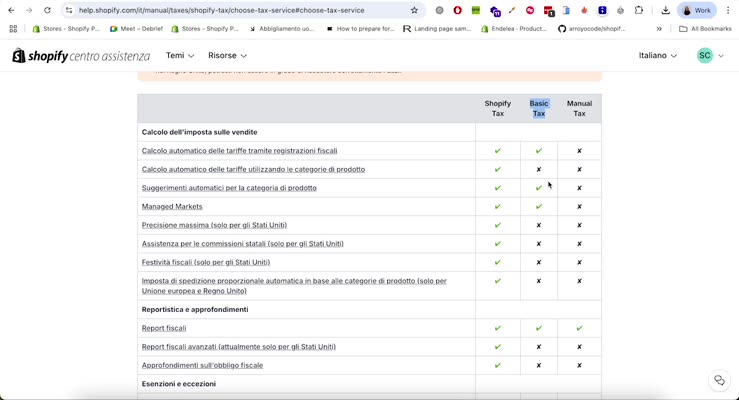Open the gray circle extension icon
Viewport: 739px width, 400px height.
pos(439,10)
